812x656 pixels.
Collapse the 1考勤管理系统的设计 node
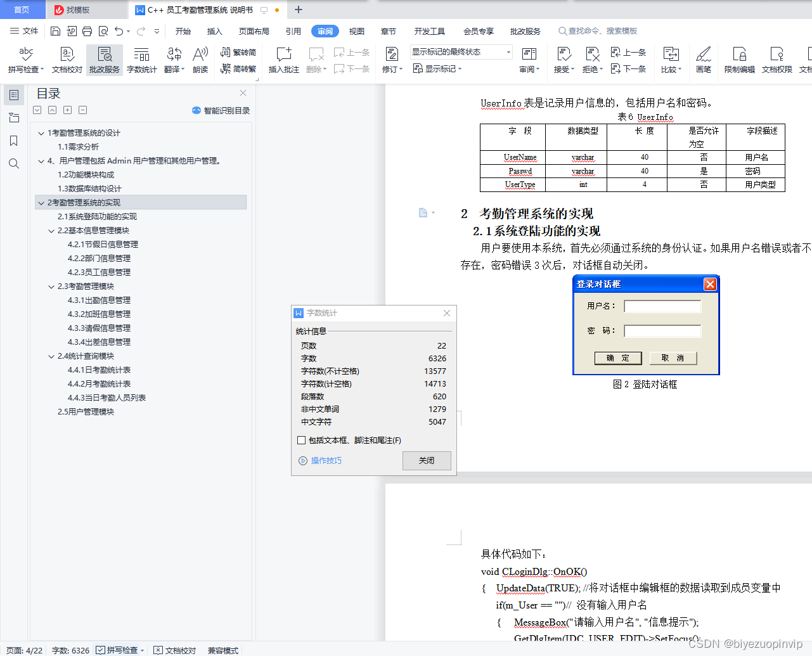pyautogui.click(x=41, y=133)
